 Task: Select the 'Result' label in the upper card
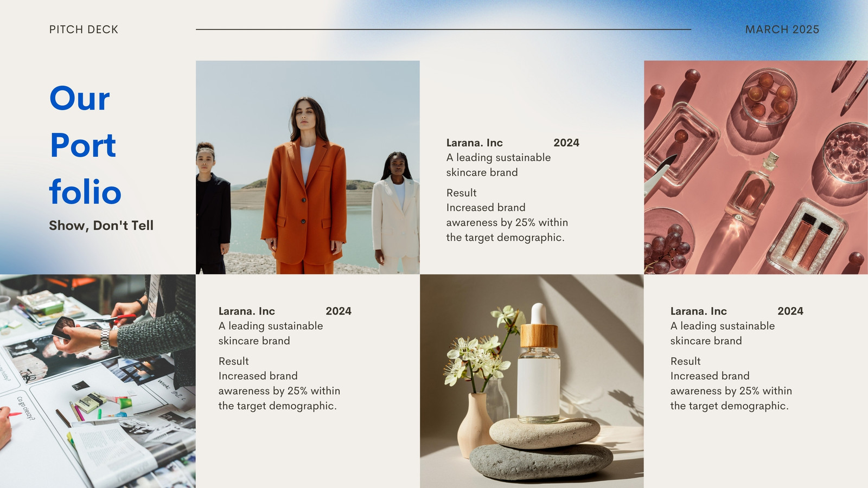(462, 193)
